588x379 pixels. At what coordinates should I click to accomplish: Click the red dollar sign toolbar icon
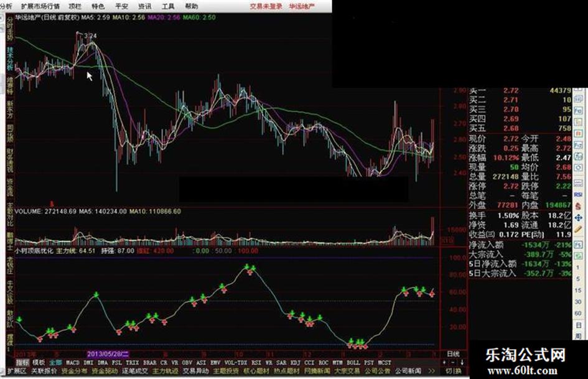(578, 205)
